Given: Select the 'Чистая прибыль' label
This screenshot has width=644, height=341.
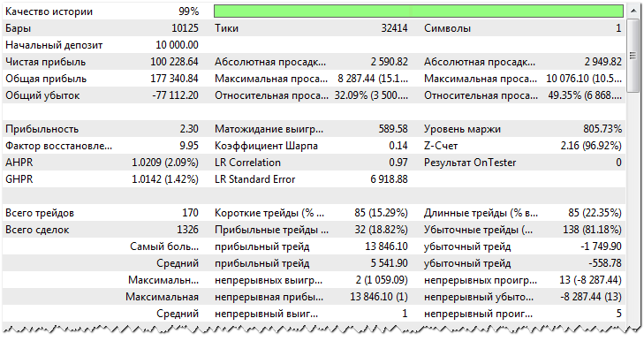Looking at the screenshot, I should (x=46, y=62).
